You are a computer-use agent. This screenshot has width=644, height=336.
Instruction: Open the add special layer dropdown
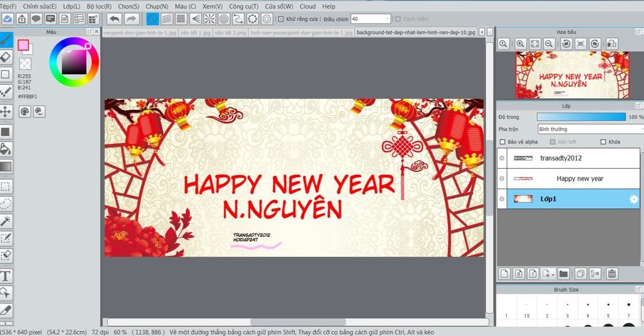(x=548, y=274)
